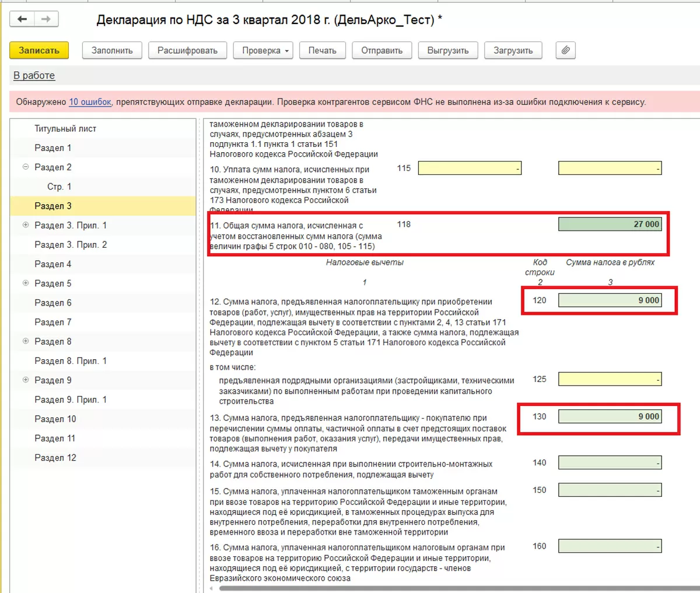
Task: Click the yellow field of line 125
Action: [610, 379]
